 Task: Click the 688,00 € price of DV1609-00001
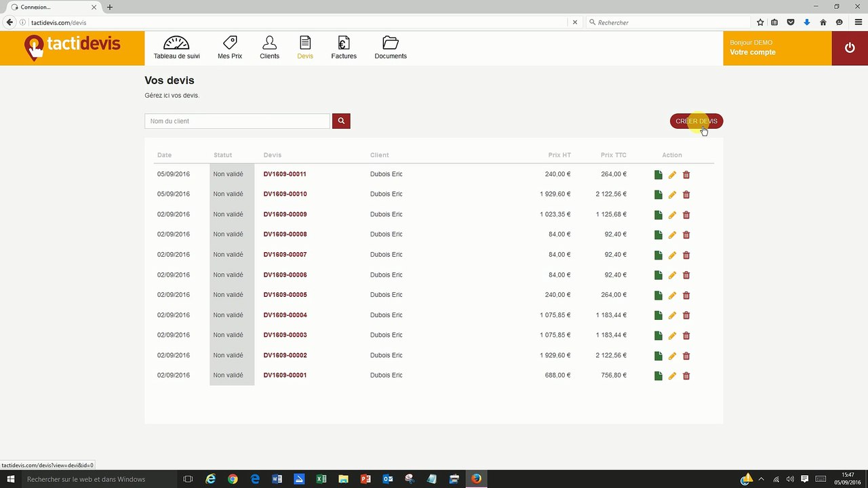click(x=557, y=375)
